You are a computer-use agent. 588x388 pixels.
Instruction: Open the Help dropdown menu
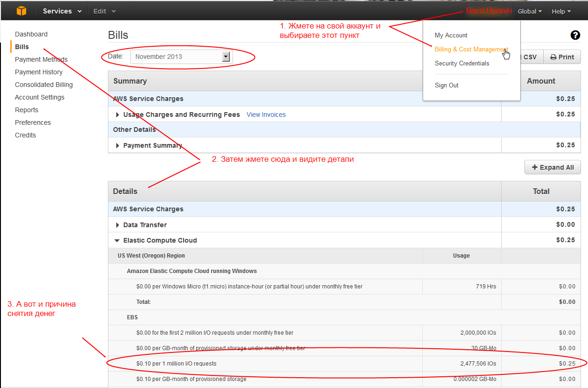pyautogui.click(x=561, y=11)
